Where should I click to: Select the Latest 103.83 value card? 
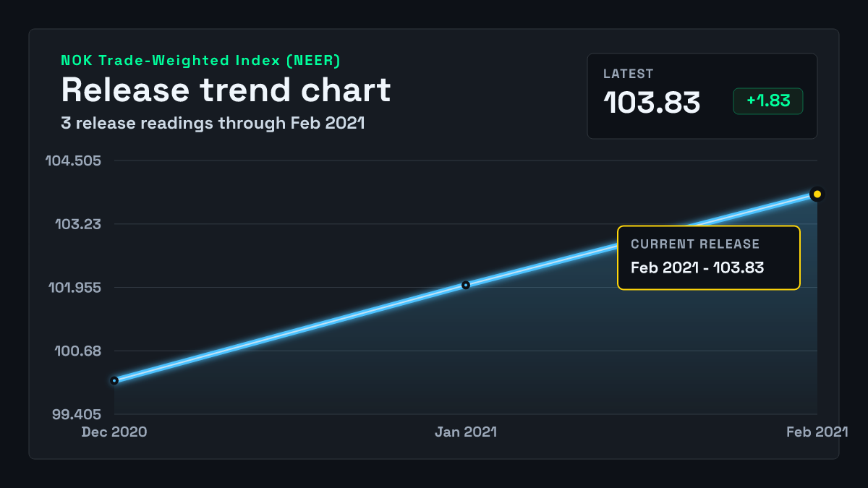pyautogui.click(x=702, y=96)
